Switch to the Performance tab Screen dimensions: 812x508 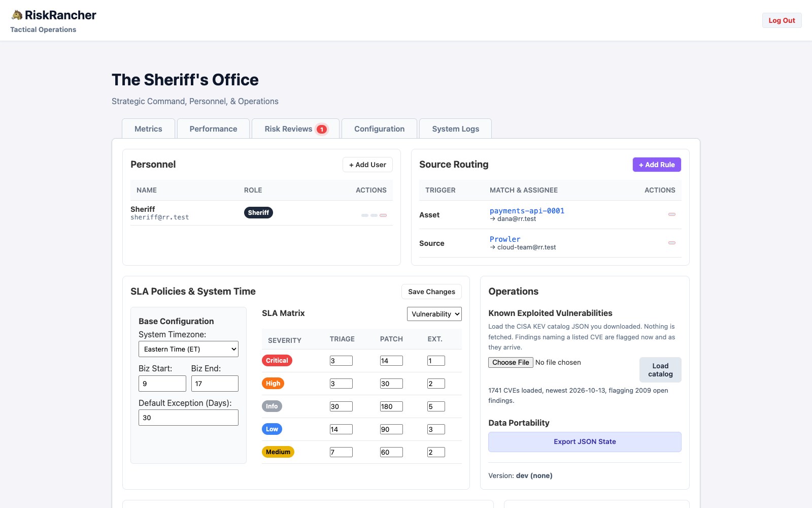pyautogui.click(x=213, y=129)
